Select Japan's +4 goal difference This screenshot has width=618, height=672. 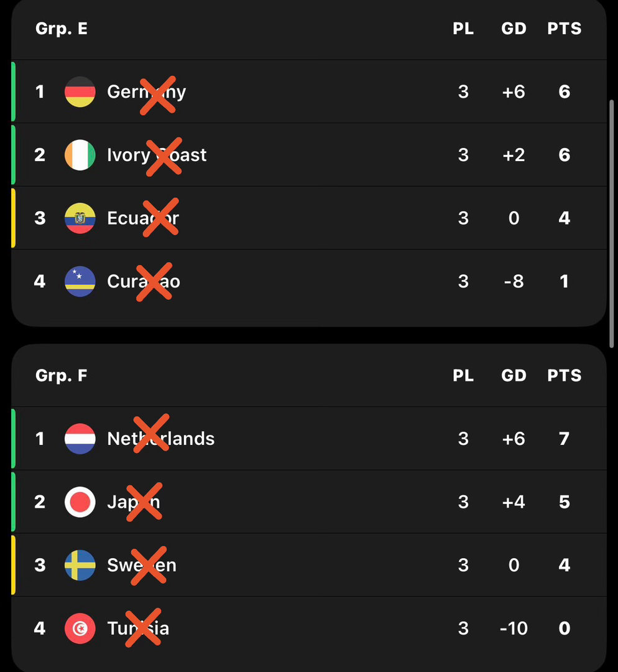point(514,502)
